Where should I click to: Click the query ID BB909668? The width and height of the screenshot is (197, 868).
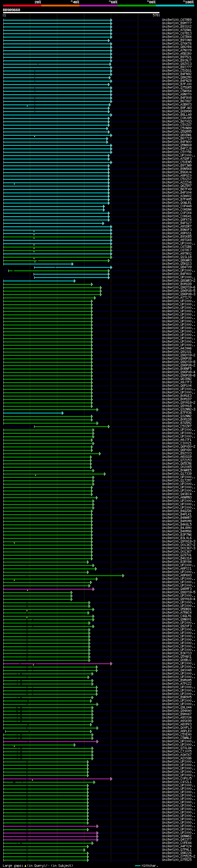(11, 10)
